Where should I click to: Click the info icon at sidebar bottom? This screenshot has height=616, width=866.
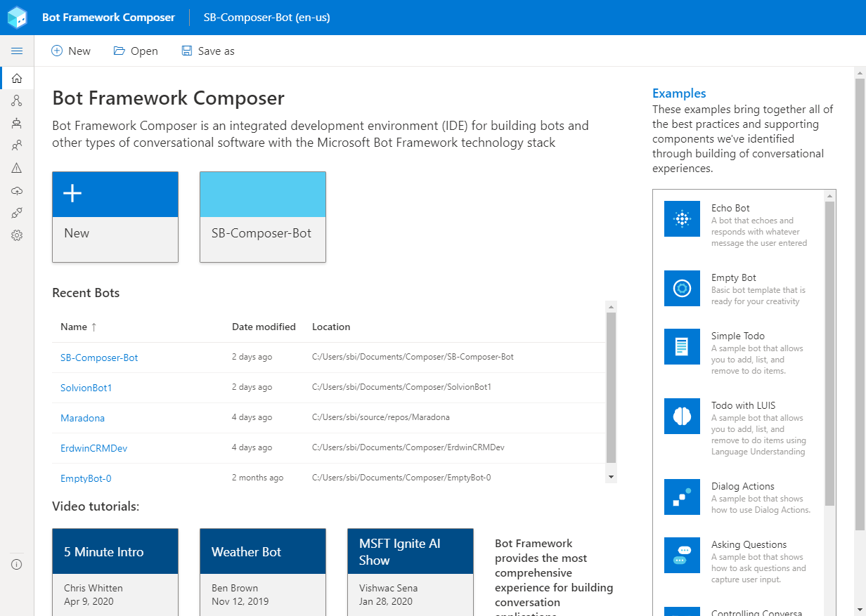(17, 564)
